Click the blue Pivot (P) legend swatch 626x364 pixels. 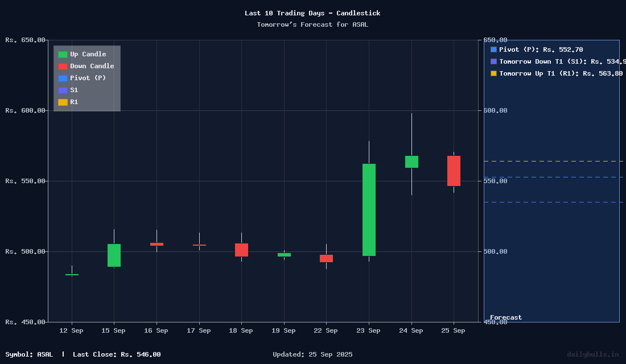63,78
